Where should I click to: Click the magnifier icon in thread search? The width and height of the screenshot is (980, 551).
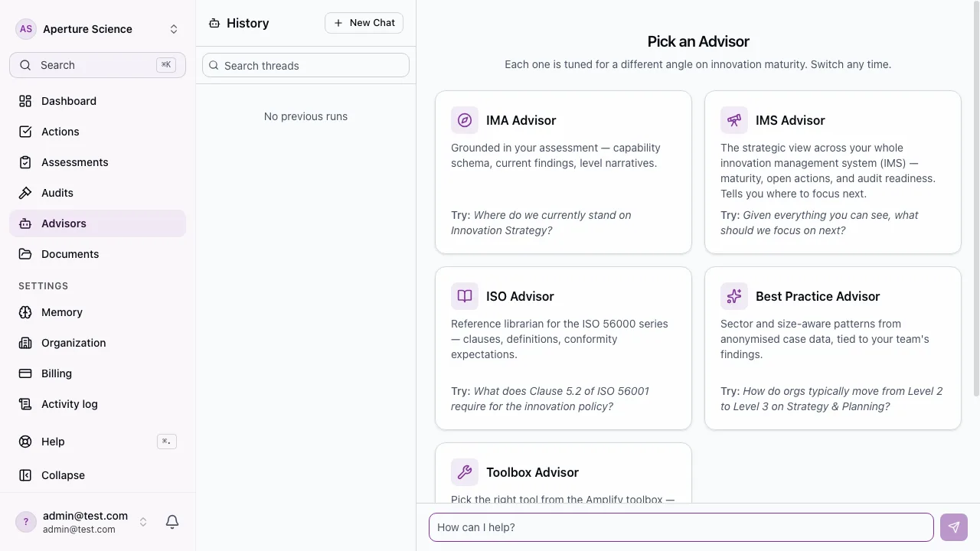pos(214,66)
